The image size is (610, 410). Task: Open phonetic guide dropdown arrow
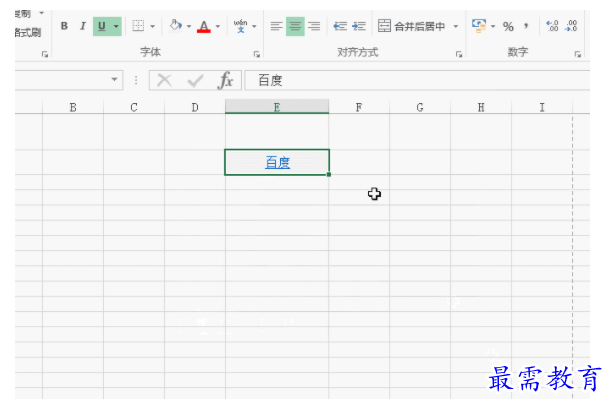[x=254, y=26]
